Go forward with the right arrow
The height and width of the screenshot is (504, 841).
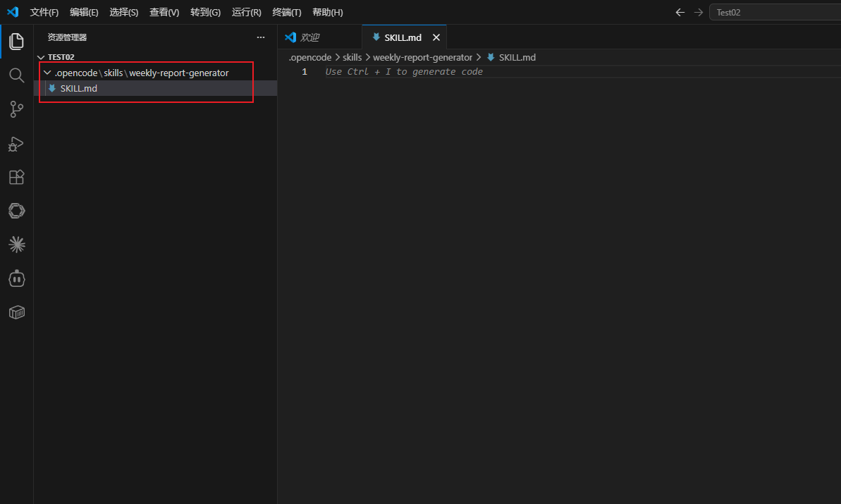[x=699, y=12]
